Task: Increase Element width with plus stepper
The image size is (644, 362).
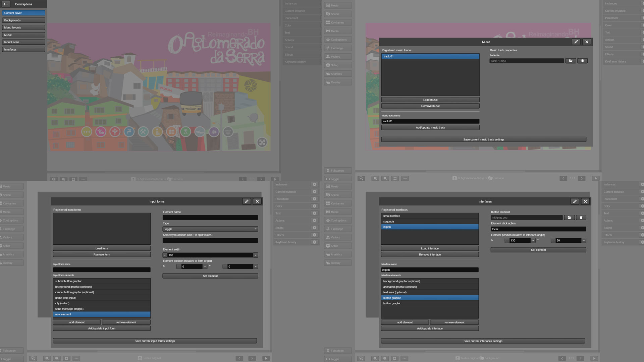Action: pos(256,255)
